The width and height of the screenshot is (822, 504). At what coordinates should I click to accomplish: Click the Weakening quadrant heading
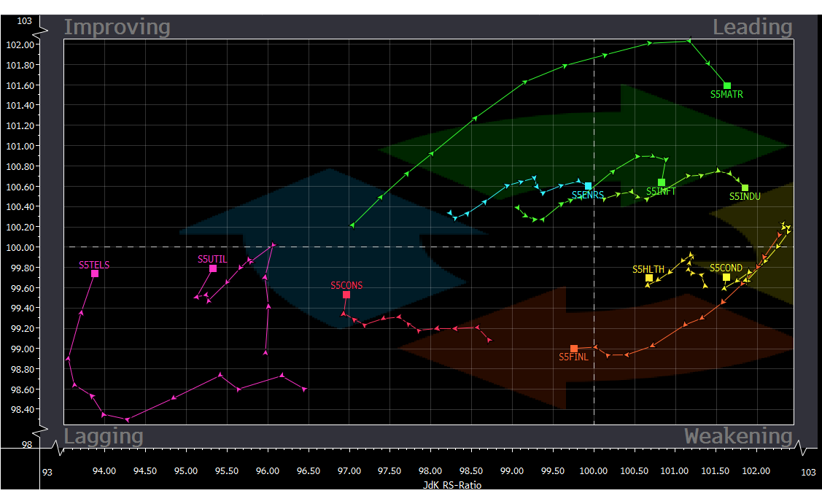click(738, 436)
